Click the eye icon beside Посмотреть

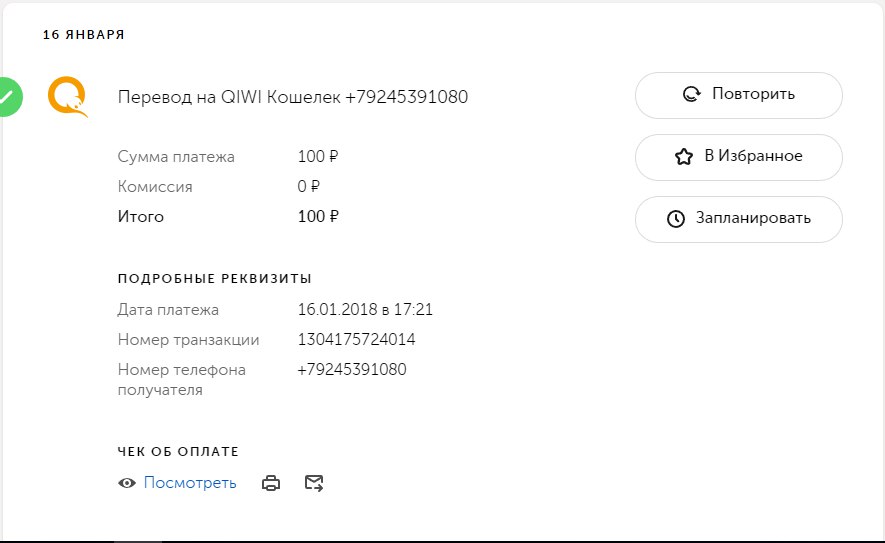coord(127,483)
